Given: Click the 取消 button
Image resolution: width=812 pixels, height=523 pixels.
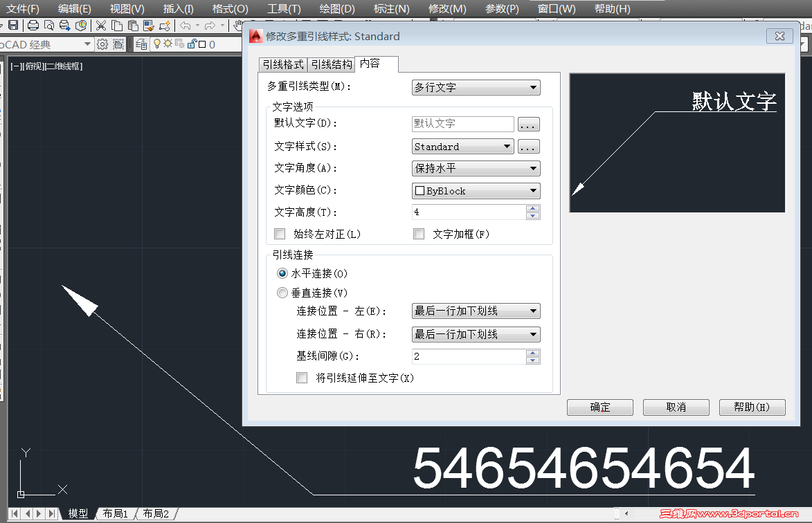Looking at the screenshot, I should click(x=676, y=407).
